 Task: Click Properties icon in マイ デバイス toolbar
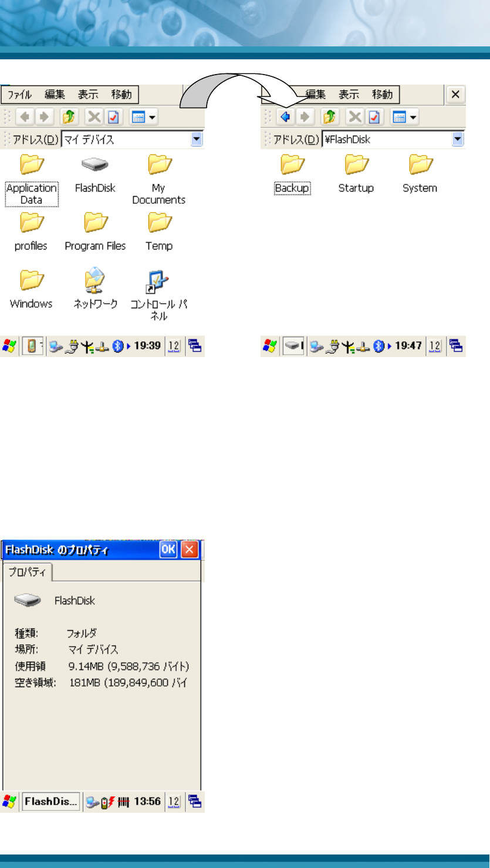[113, 117]
